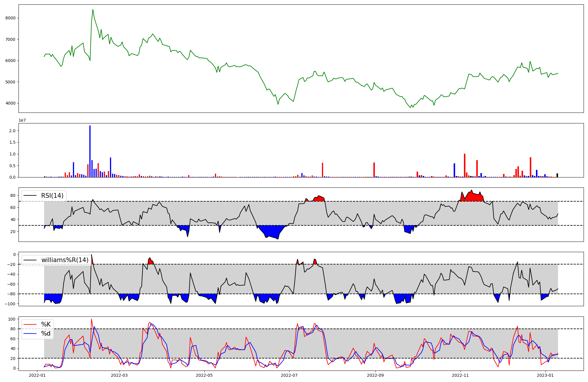Click the -100 tick on williams%R axis
The image size is (588, 382).
click(11, 304)
